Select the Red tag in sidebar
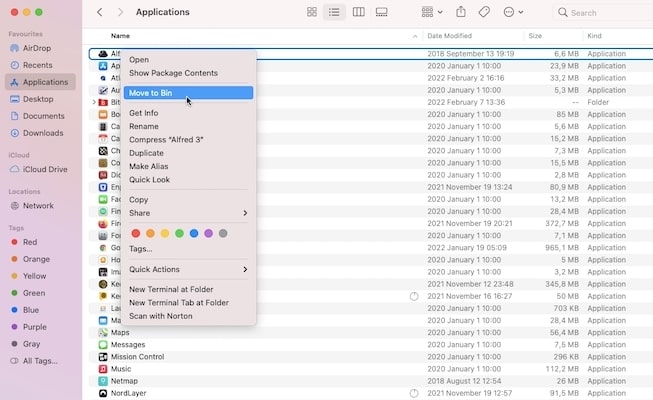 click(41, 242)
